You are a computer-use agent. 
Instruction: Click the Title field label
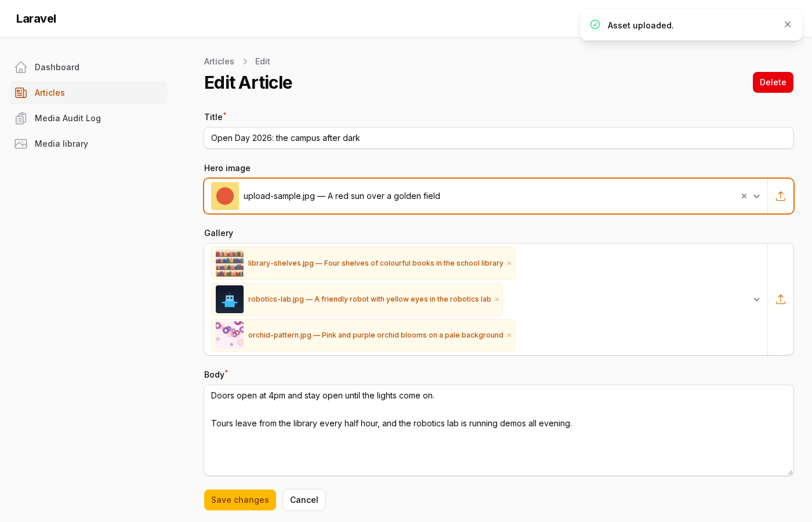point(213,117)
